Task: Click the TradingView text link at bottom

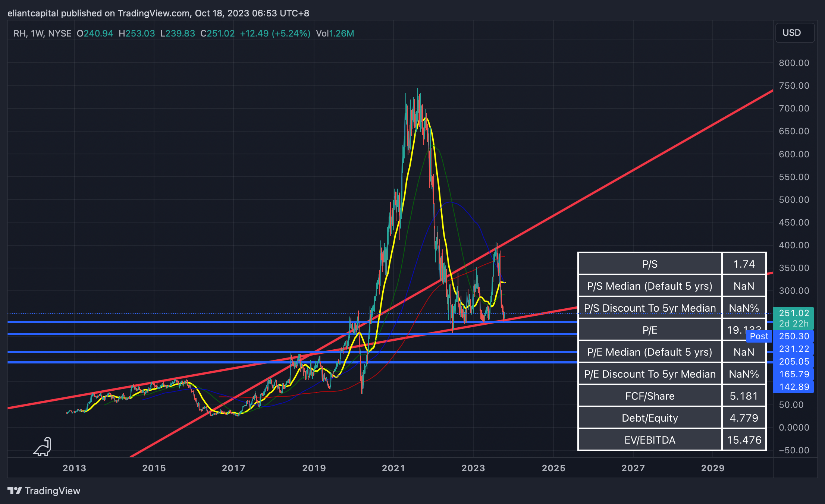Action: pos(52,491)
